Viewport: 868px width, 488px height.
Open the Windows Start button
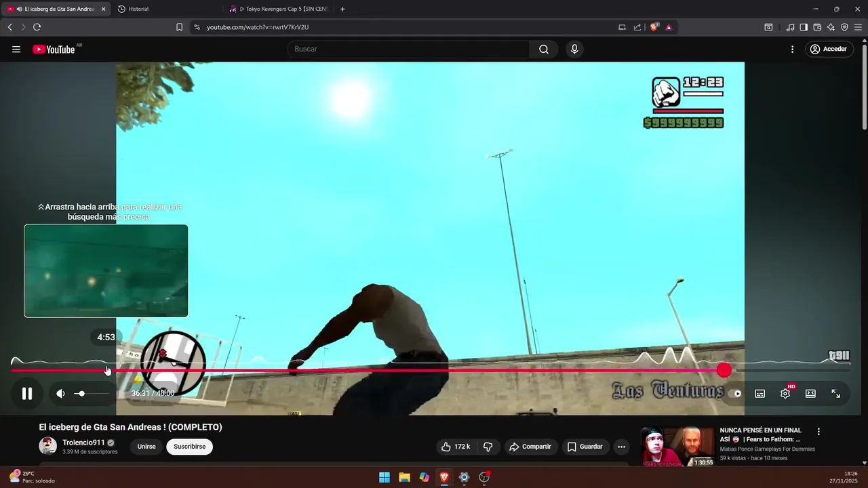pos(384,477)
